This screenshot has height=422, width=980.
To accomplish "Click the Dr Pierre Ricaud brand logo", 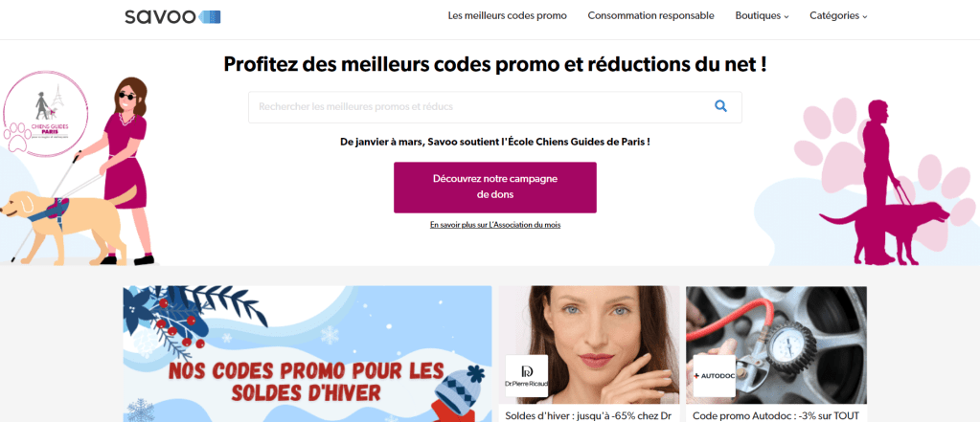I will click(526, 376).
